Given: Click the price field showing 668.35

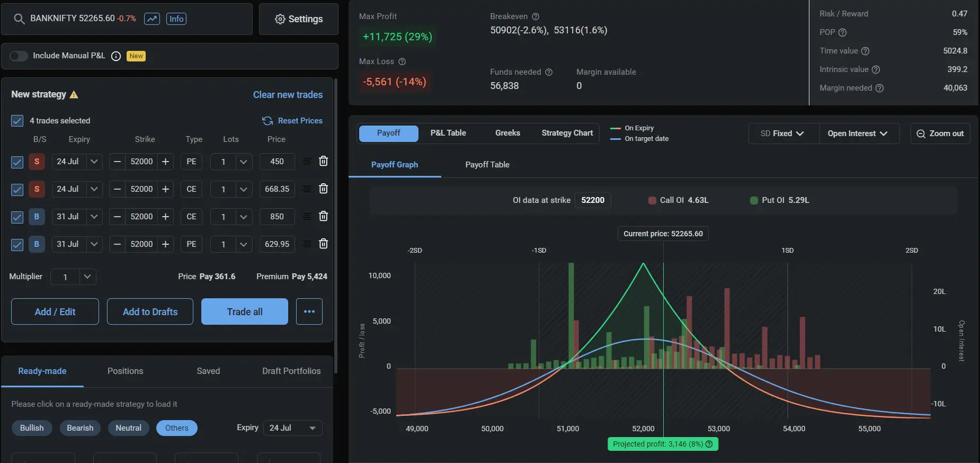Looking at the screenshot, I should coord(277,189).
